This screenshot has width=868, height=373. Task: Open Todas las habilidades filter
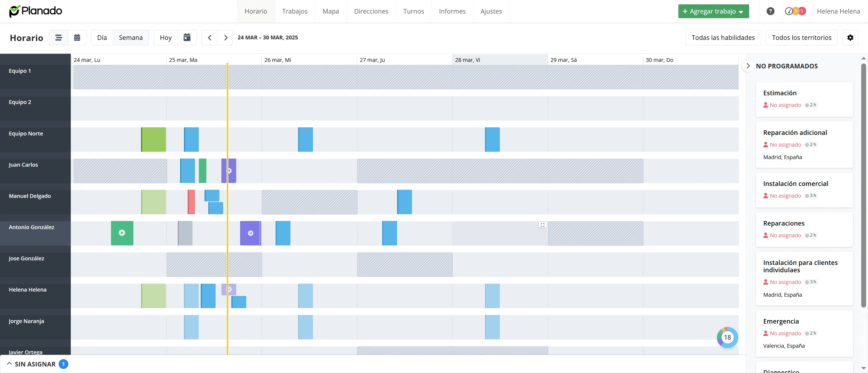pyautogui.click(x=723, y=37)
